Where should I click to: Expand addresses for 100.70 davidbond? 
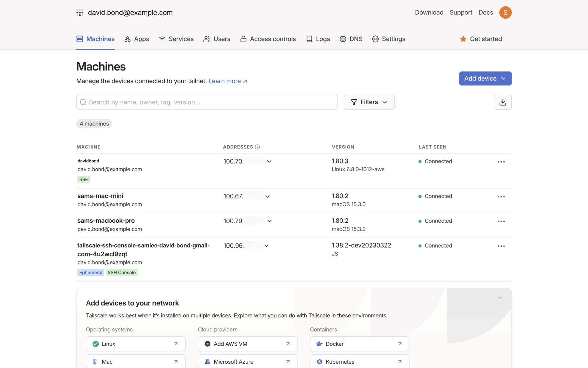tap(269, 161)
